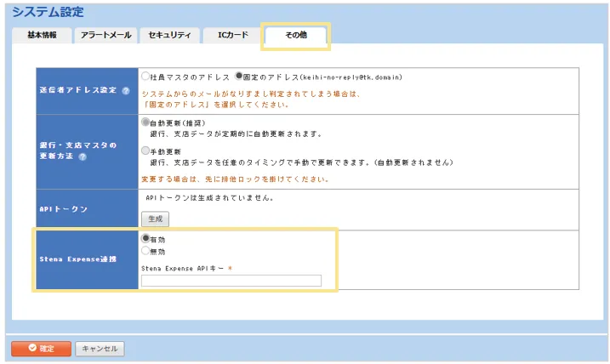Click the orange 確定 button

point(41,348)
